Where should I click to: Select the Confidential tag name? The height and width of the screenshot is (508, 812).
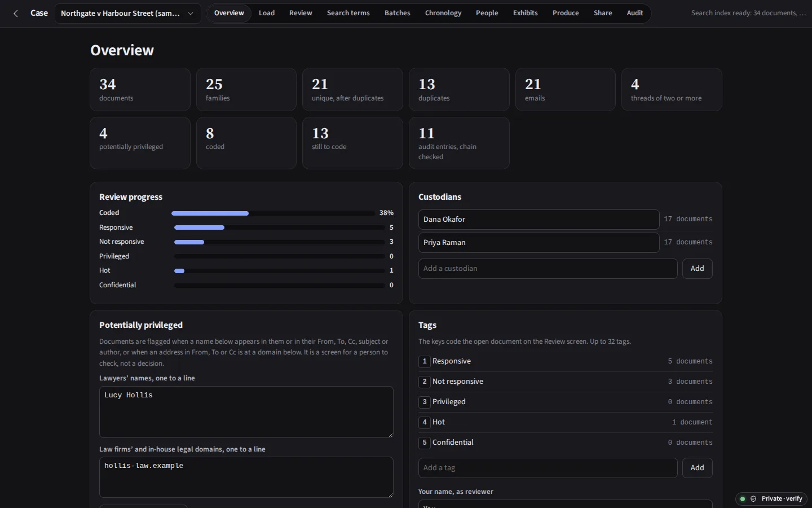click(x=453, y=443)
